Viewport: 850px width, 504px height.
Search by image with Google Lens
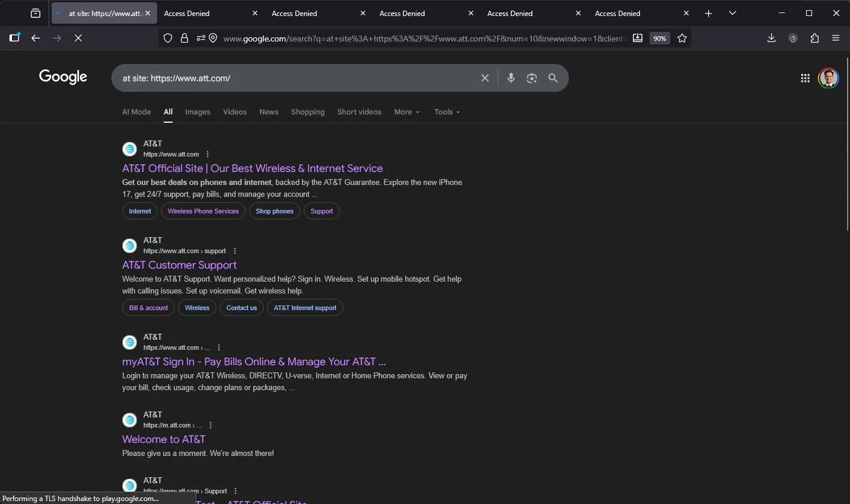(532, 78)
